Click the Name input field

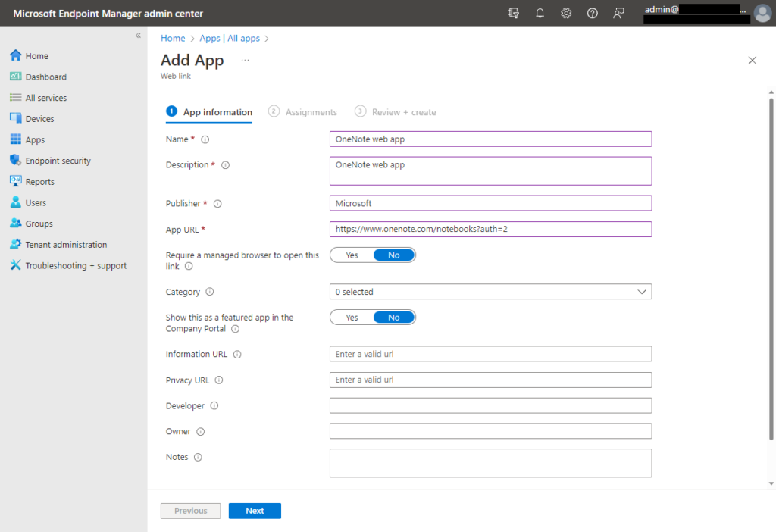(x=490, y=139)
